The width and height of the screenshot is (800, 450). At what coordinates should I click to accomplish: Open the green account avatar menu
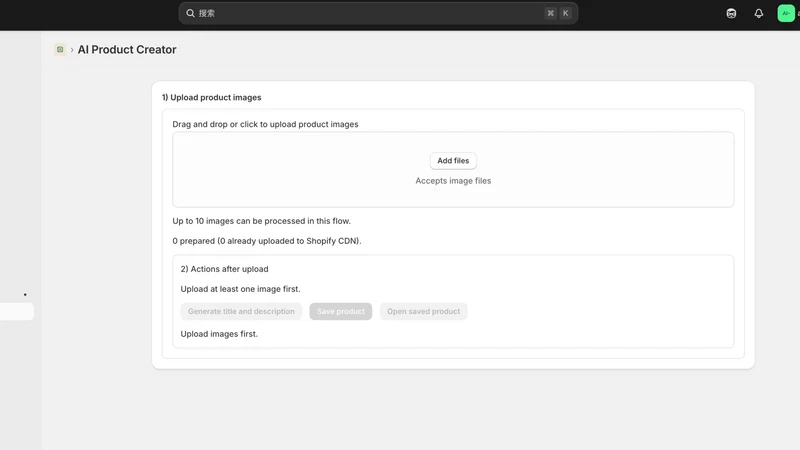point(786,13)
